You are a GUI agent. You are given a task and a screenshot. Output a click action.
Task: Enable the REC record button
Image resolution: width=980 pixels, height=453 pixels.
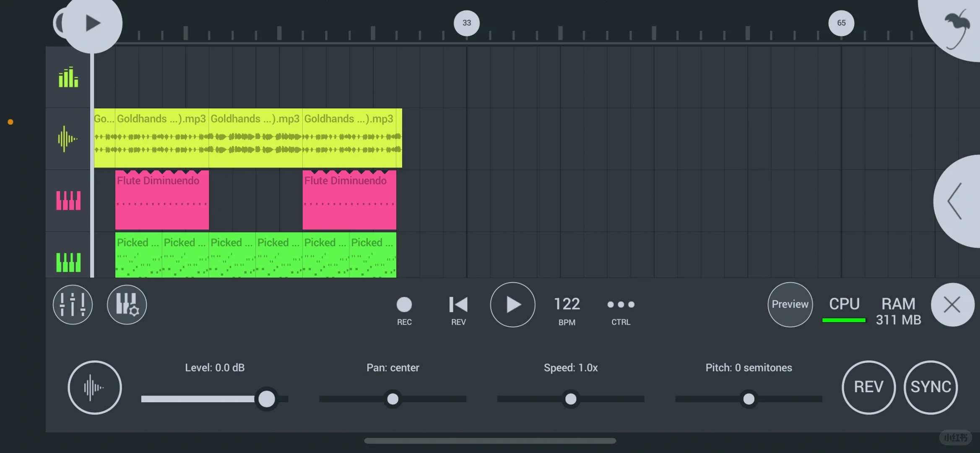point(403,305)
